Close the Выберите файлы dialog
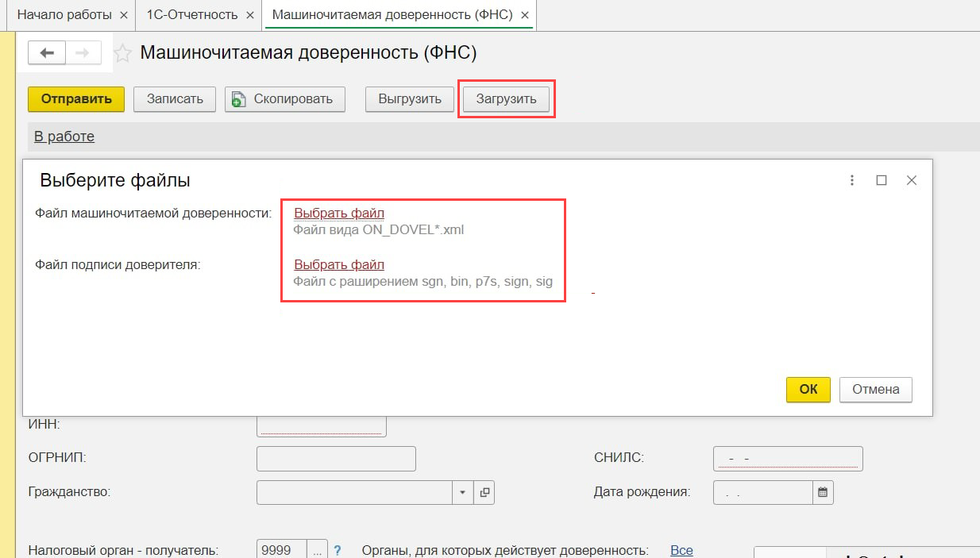Viewport: 980px width, 558px height. click(911, 180)
